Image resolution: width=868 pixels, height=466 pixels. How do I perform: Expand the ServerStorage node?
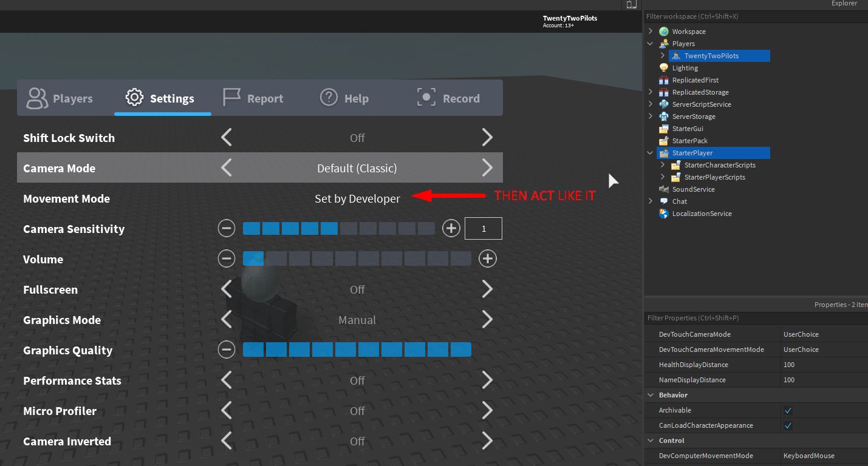(x=651, y=116)
